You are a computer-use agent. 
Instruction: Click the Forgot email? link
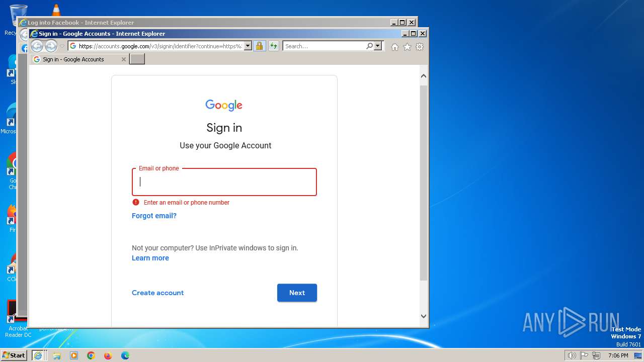click(154, 216)
